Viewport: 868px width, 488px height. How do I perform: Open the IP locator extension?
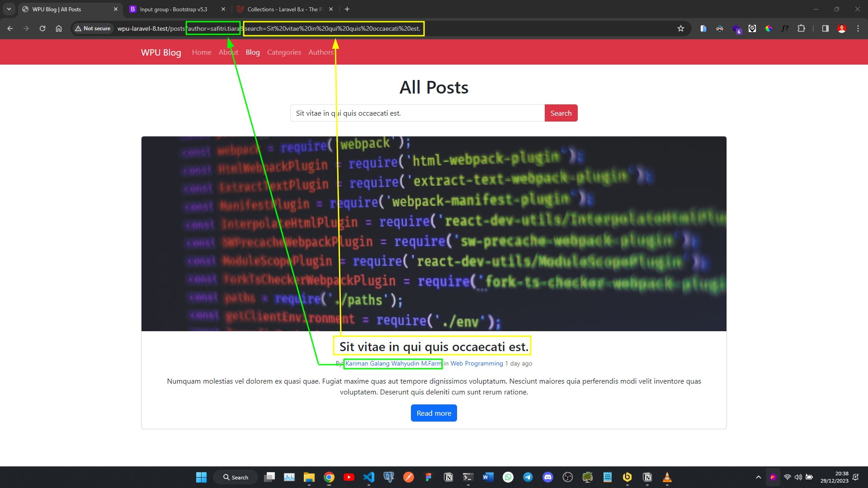(752, 28)
